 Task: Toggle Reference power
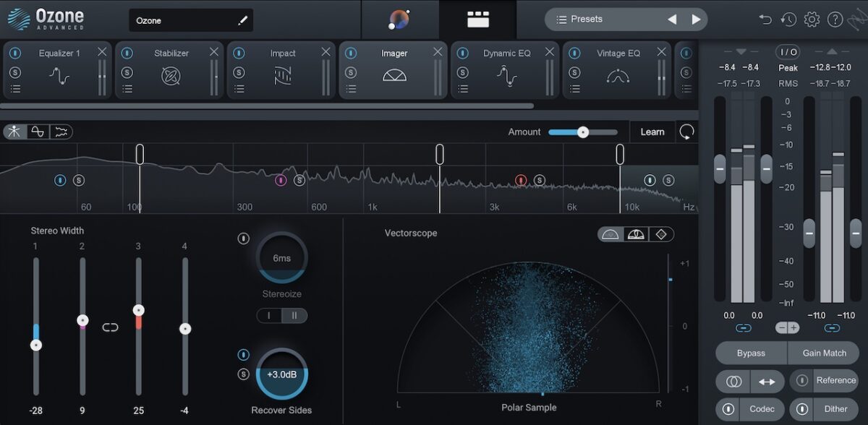tap(803, 381)
